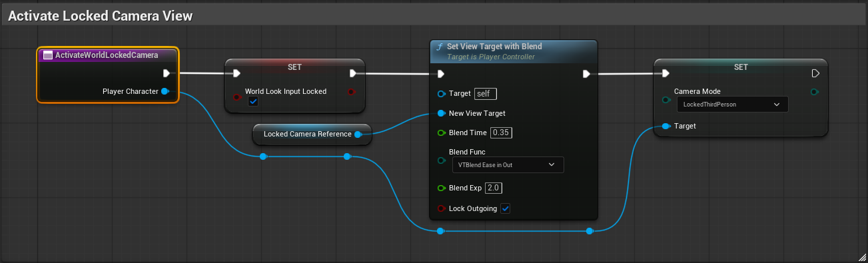The width and height of the screenshot is (868, 263).
Task: Open the LockedThirdPerson dropdown
Action: coord(732,105)
